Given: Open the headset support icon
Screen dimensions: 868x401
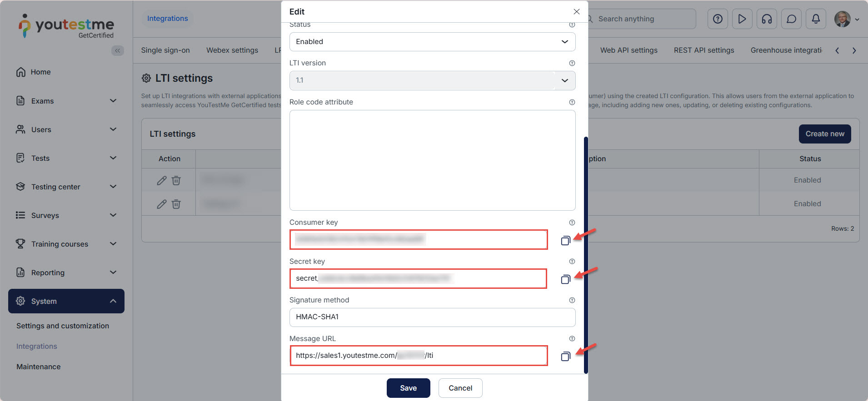Looking at the screenshot, I should 767,19.
